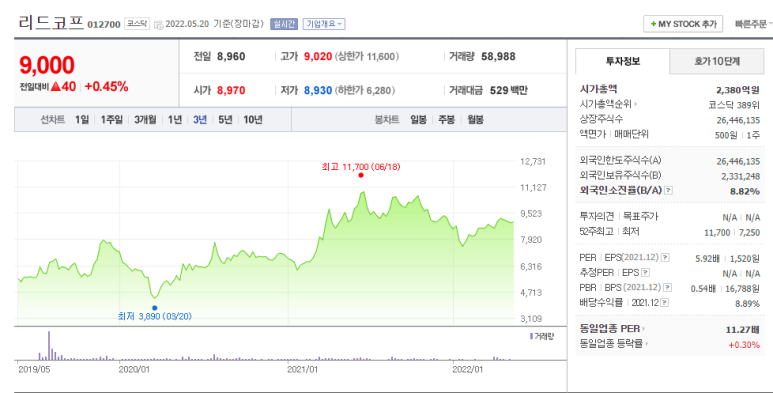The width and height of the screenshot is (773, 393).
Task: Click the current price 9,000
Action: point(47,65)
